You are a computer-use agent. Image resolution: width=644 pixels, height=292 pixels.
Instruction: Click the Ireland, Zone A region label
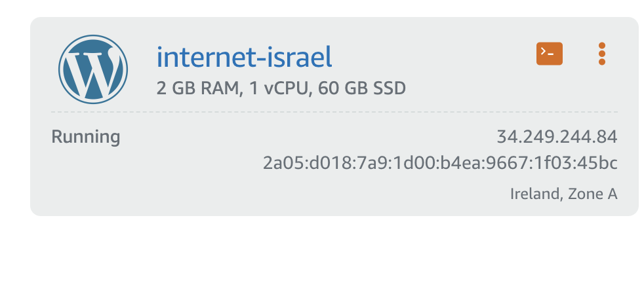coord(563,194)
